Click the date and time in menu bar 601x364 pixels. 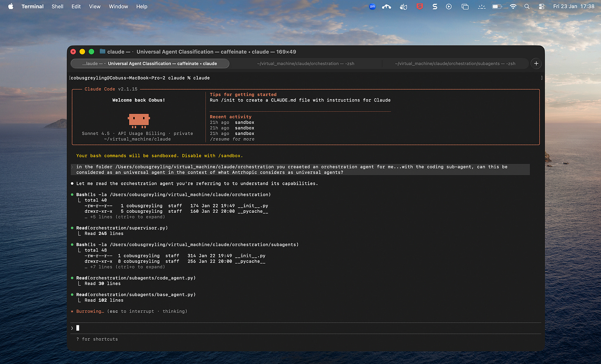(573, 6)
